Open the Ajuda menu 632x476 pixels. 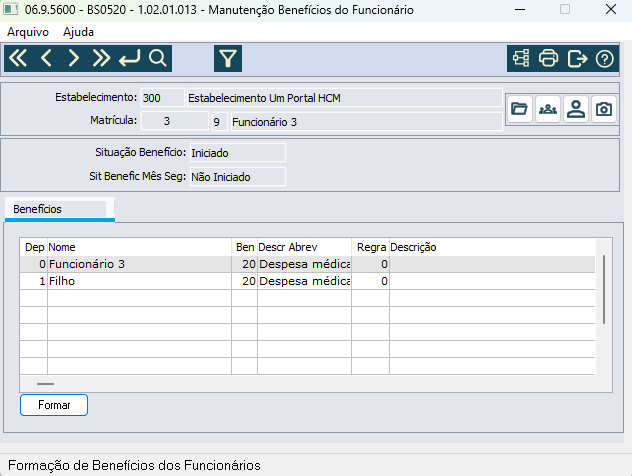[78, 32]
